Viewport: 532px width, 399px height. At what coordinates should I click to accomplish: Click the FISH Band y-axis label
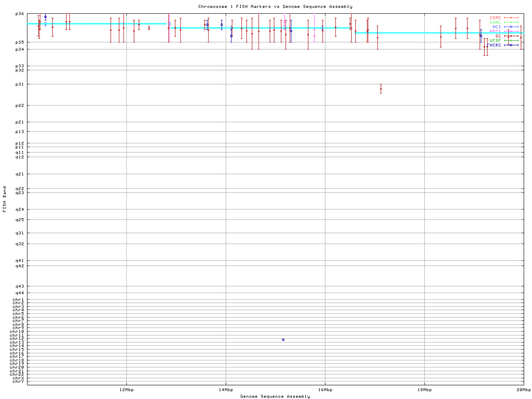pos(5,199)
